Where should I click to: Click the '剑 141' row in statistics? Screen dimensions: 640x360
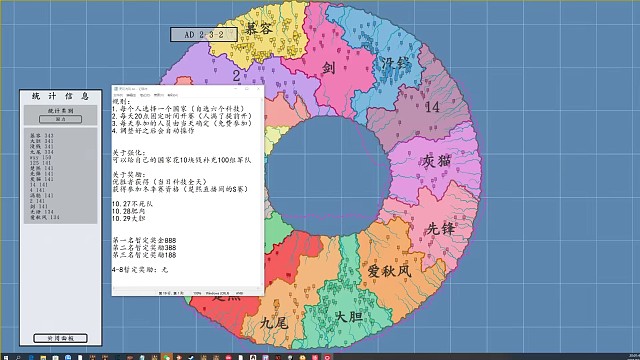click(39, 207)
